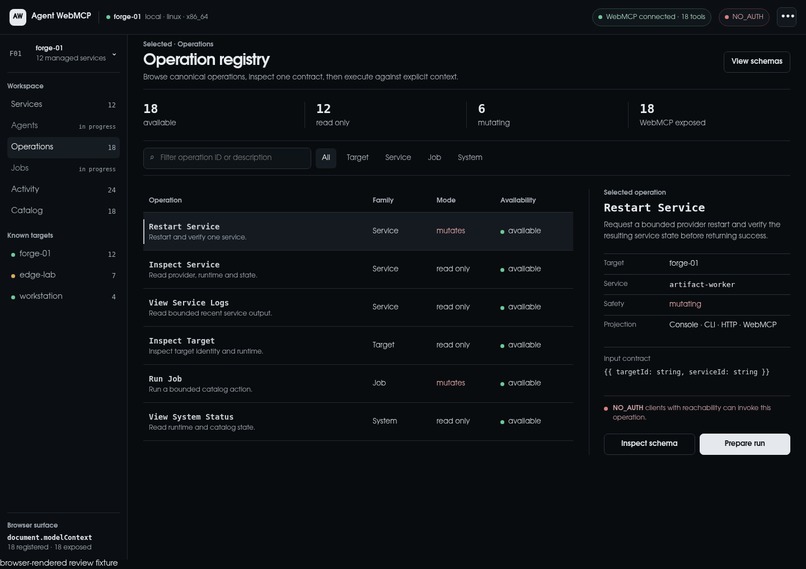Click Target family cell in Inspect Target row
The height and width of the screenshot is (569, 806).
pos(383,345)
